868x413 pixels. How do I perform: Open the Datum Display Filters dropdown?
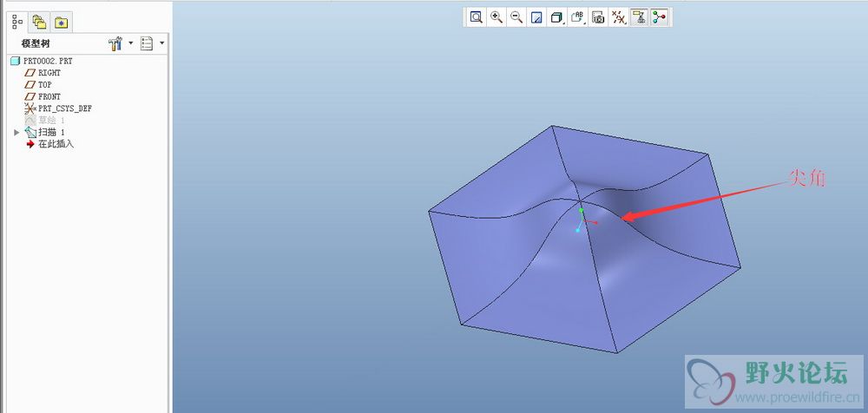(x=618, y=17)
